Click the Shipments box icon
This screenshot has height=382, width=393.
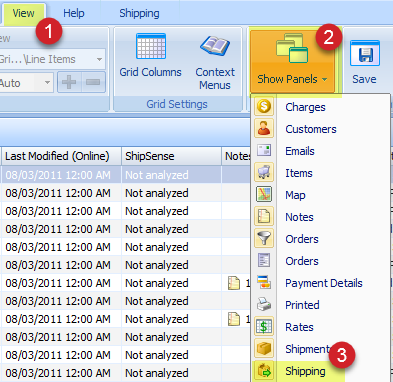tap(264, 348)
